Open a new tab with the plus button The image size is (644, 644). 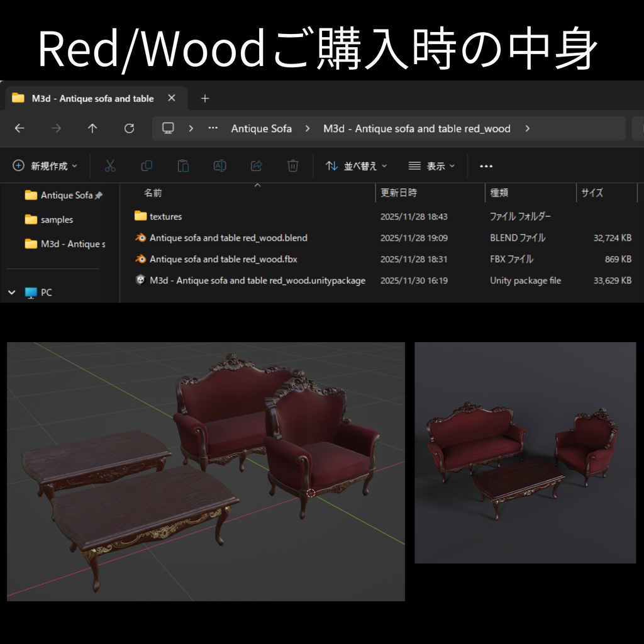point(204,98)
